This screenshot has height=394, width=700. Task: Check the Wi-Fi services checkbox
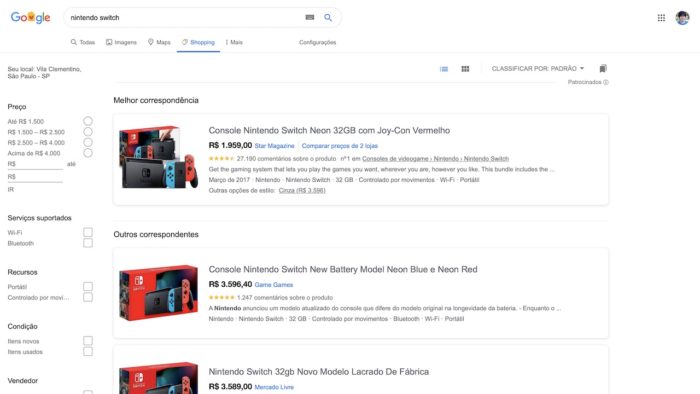88,232
